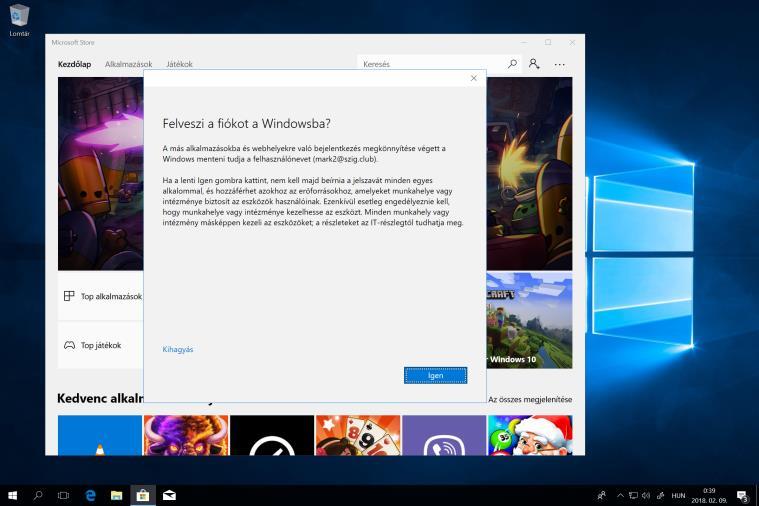Open the three-dot more menu in Store
The height and width of the screenshot is (506, 759).
click(x=560, y=64)
